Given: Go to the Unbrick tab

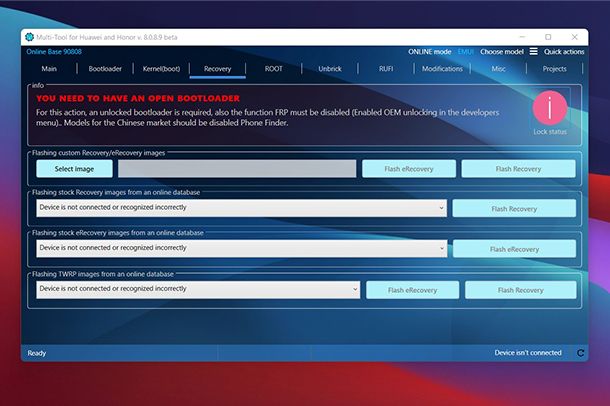Looking at the screenshot, I should 330,69.
